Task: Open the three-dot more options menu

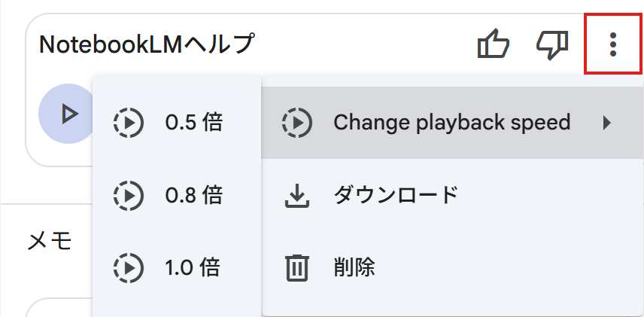Action: click(x=613, y=44)
